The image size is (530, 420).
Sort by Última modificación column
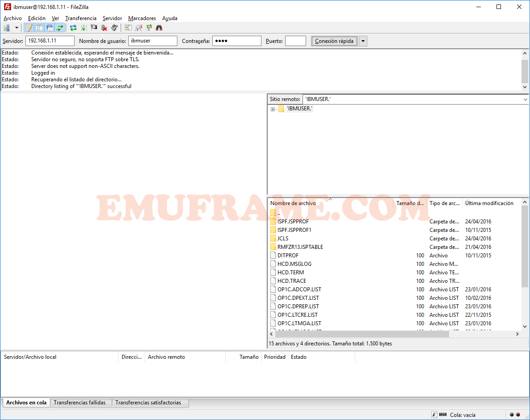[489, 203]
